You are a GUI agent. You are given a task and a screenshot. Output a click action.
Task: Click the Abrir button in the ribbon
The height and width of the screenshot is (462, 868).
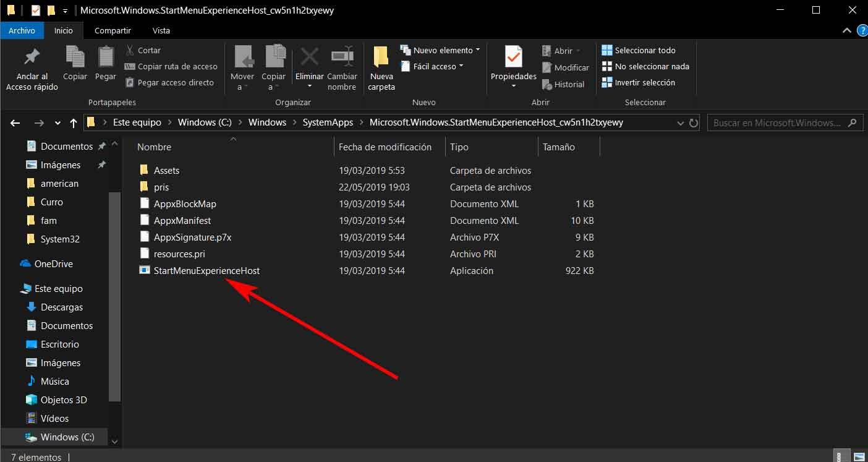561,51
